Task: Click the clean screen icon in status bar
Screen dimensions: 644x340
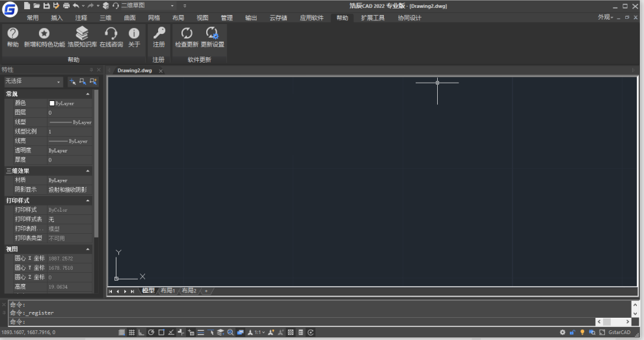Action: click(x=602, y=332)
